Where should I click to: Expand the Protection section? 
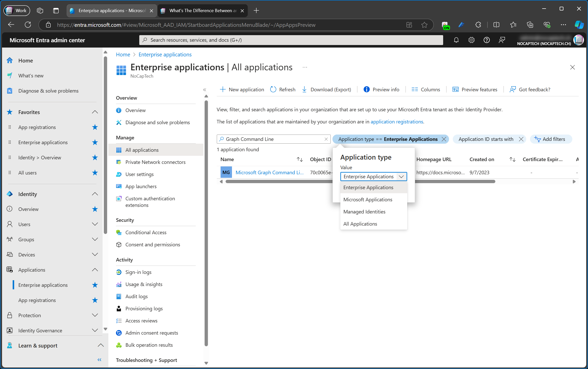pyautogui.click(x=95, y=315)
